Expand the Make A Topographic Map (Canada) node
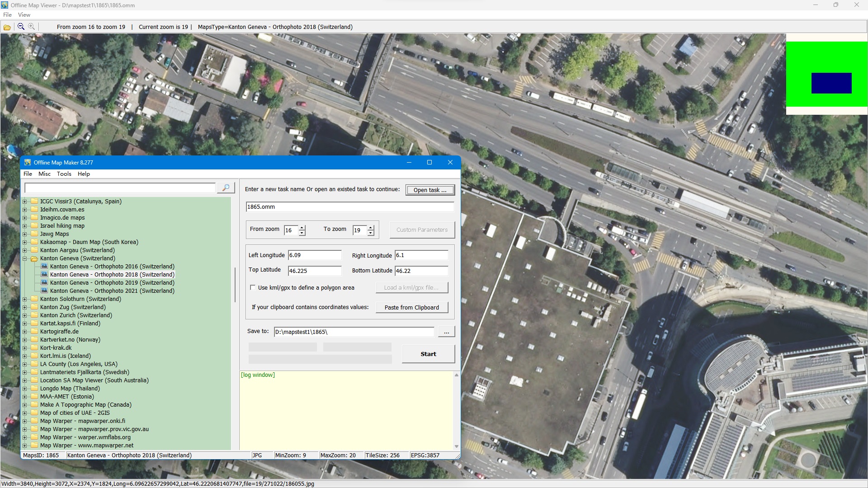The image size is (868, 488). 25,405
